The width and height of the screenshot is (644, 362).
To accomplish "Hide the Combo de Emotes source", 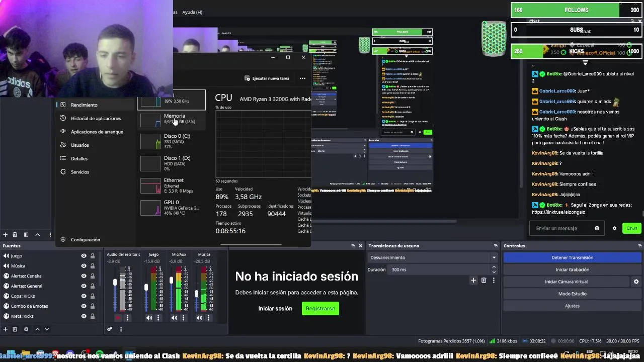I will tap(84, 306).
